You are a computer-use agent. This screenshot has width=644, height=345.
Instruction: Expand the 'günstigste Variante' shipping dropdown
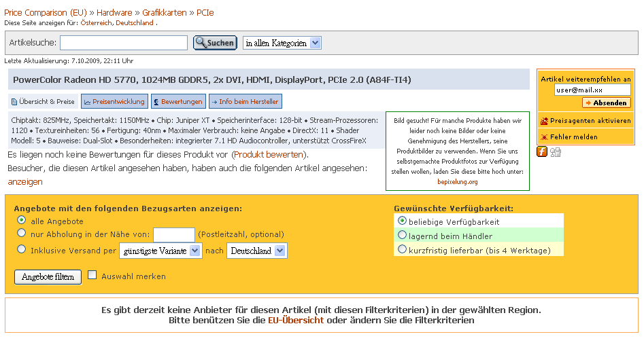pos(160,251)
